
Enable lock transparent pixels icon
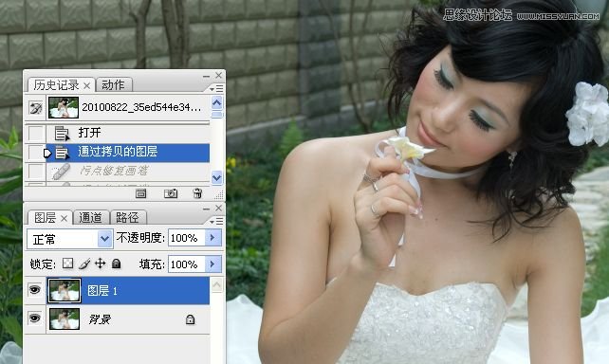pos(67,264)
